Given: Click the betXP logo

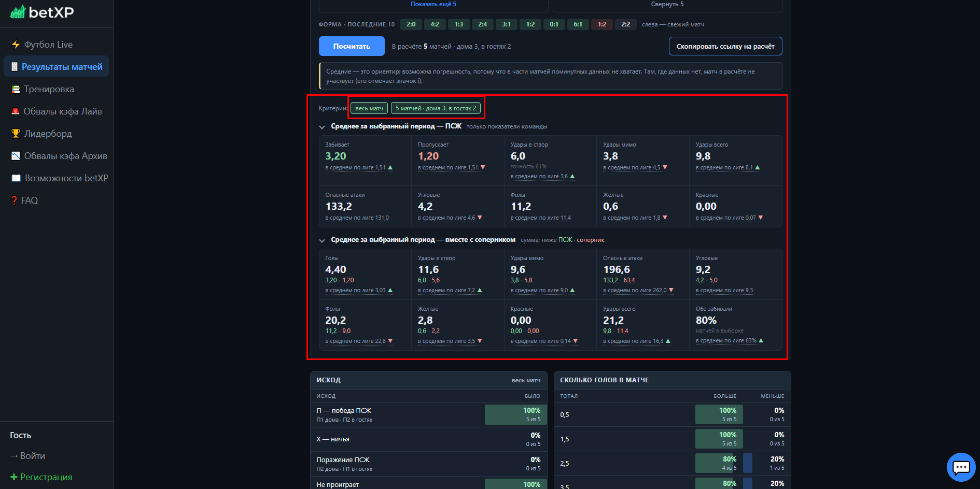Looking at the screenshot, I should tap(42, 12).
